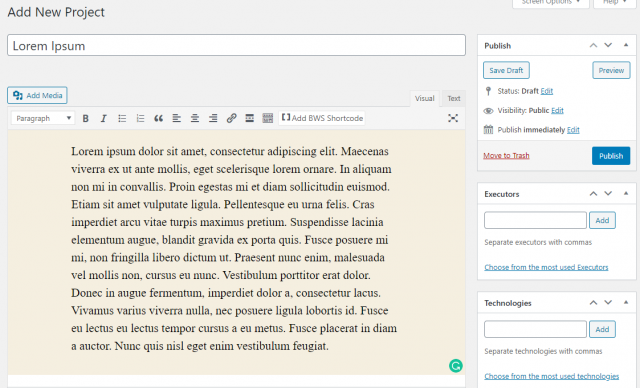Move Executors box down

tap(608, 194)
